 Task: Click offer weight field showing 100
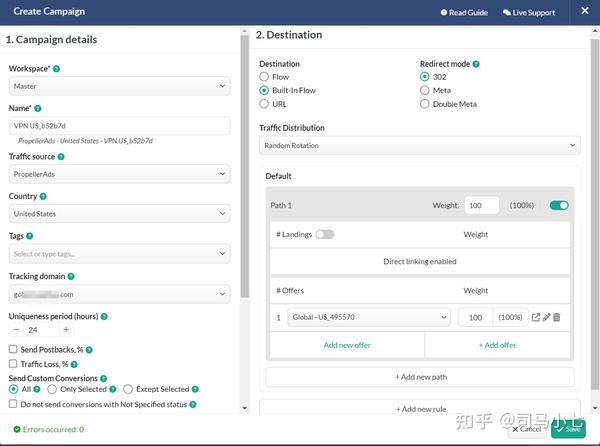(476, 317)
